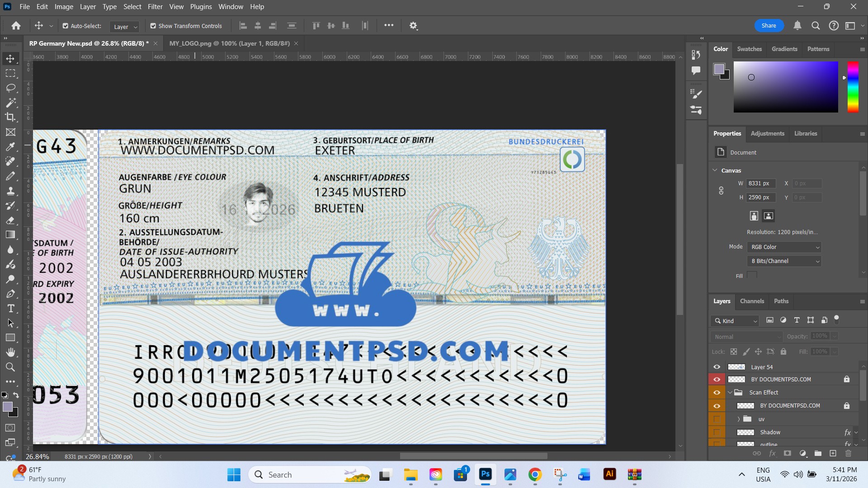Collapse the Scan Effect group
This screenshot has width=868, height=488.
coord(730,392)
